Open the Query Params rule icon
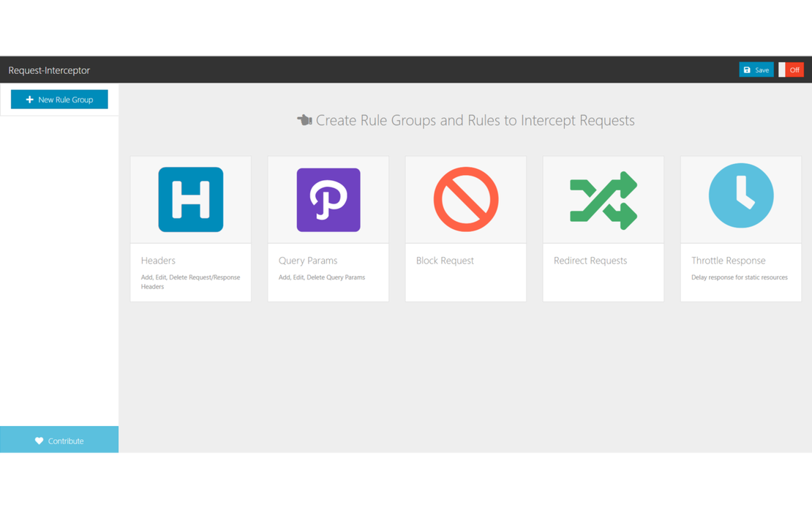 [x=328, y=199]
